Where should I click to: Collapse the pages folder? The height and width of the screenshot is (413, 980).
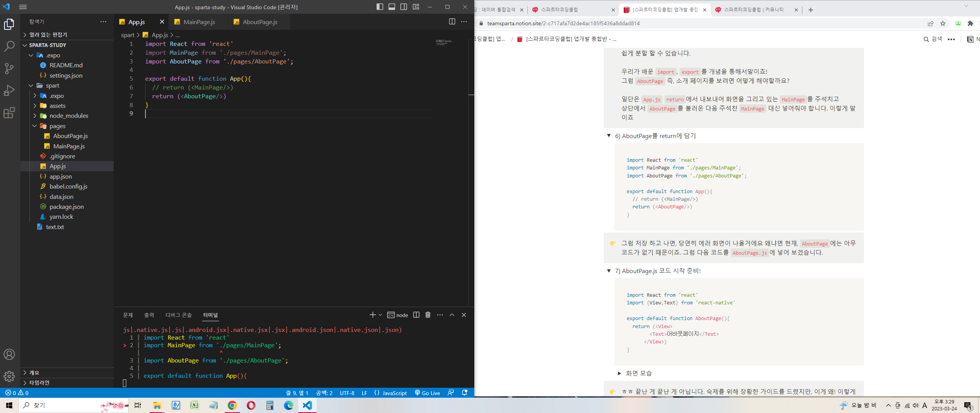(x=67, y=126)
